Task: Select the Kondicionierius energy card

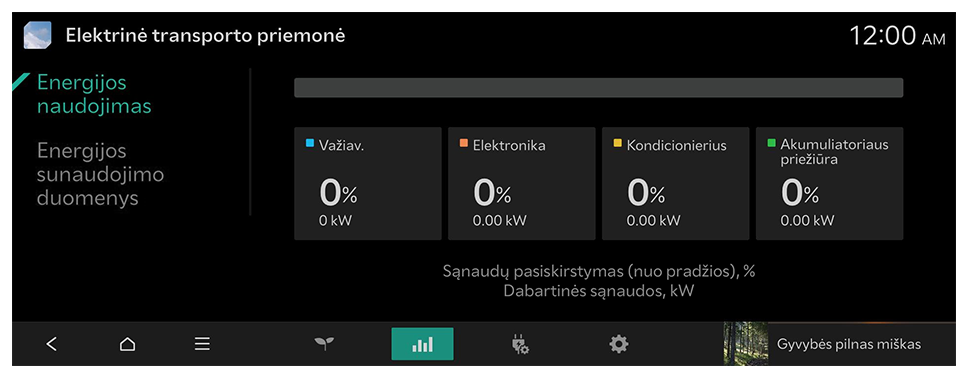Action: (x=675, y=183)
